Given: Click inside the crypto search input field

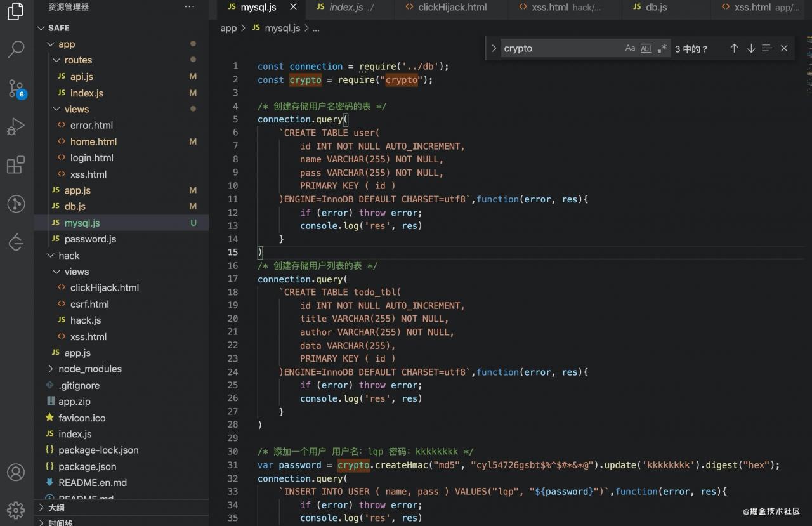Looking at the screenshot, I should [x=558, y=48].
